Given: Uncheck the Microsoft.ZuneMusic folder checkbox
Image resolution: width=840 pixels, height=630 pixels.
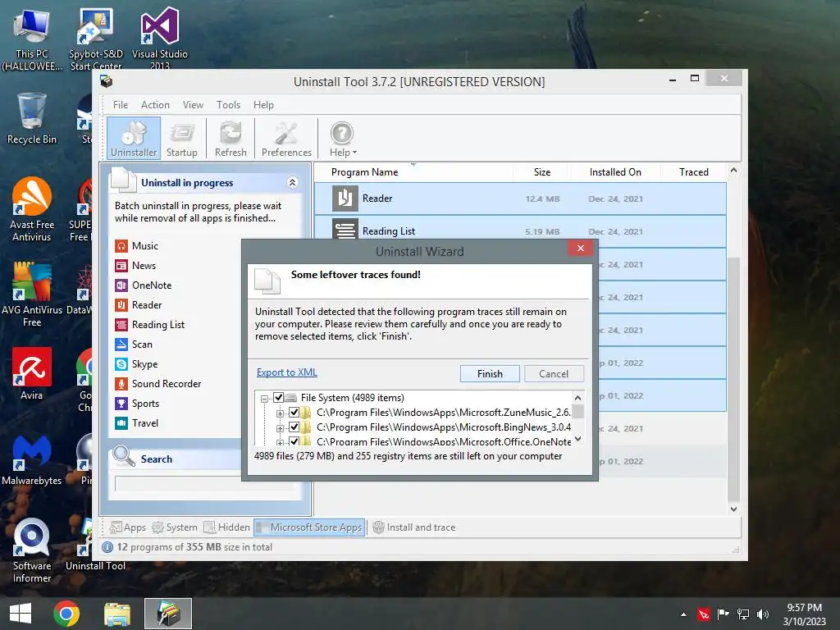Looking at the screenshot, I should 294,413.
